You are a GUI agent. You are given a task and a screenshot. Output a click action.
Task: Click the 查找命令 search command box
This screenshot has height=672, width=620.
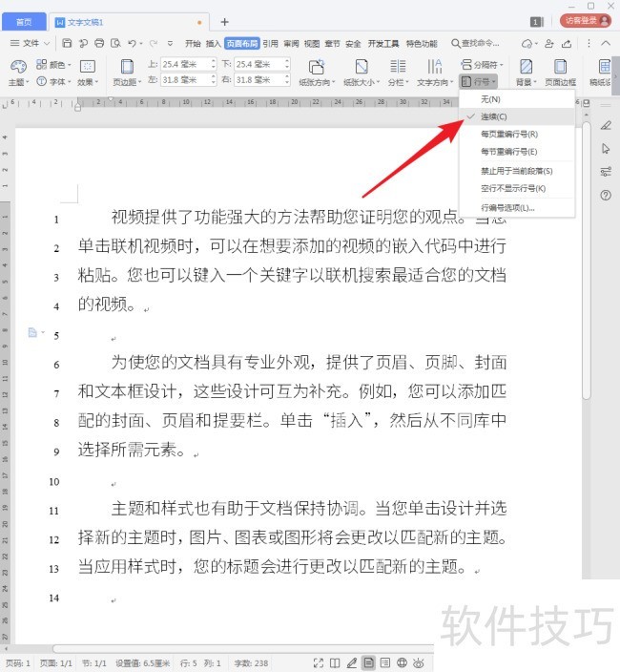(x=475, y=43)
